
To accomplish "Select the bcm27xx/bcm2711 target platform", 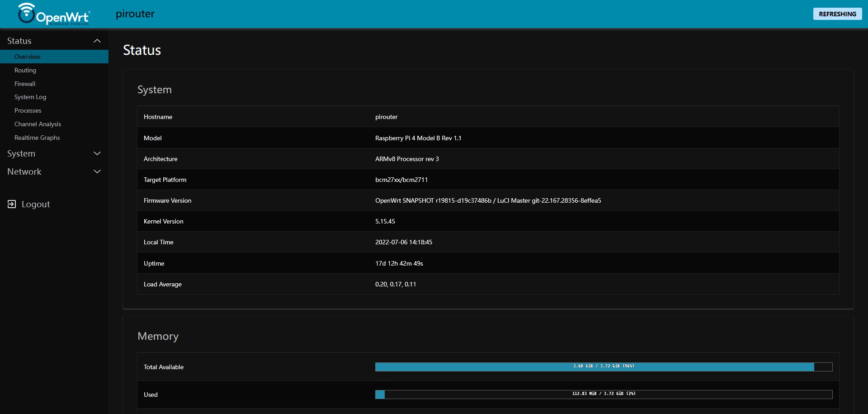I will 401,180.
